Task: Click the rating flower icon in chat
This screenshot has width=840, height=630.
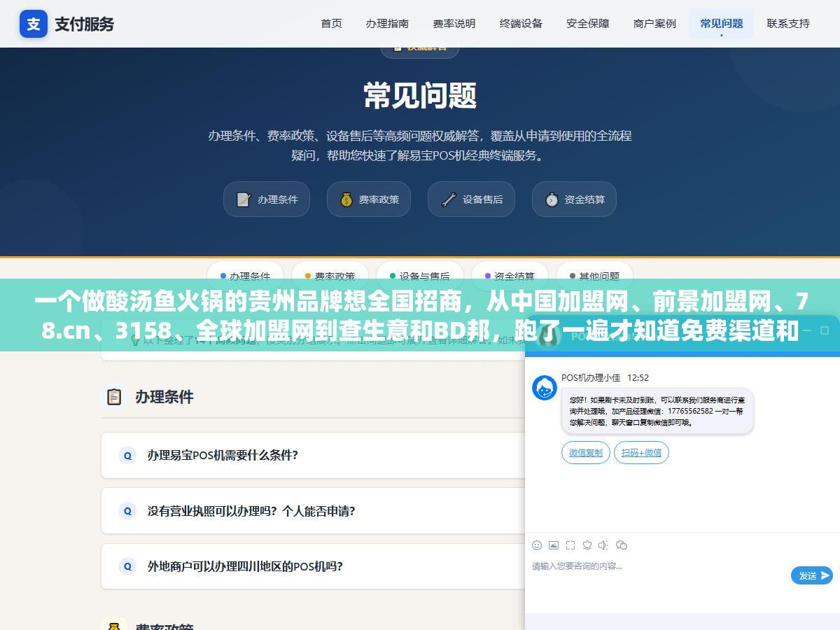Action: tap(587, 545)
